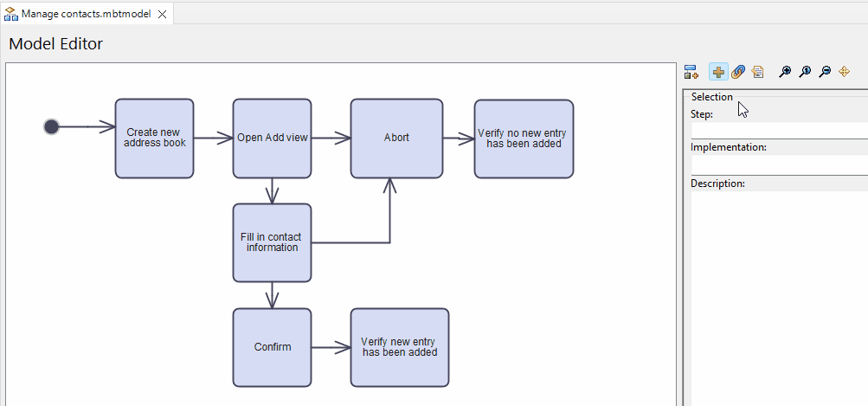
Task: Select 'Fill in contact information' step
Action: point(272,242)
